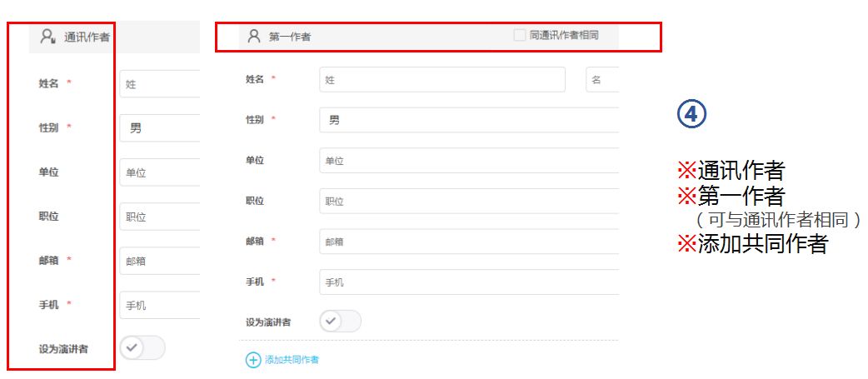
Task: Click the 添加共同作者 link
Action: coord(292,360)
